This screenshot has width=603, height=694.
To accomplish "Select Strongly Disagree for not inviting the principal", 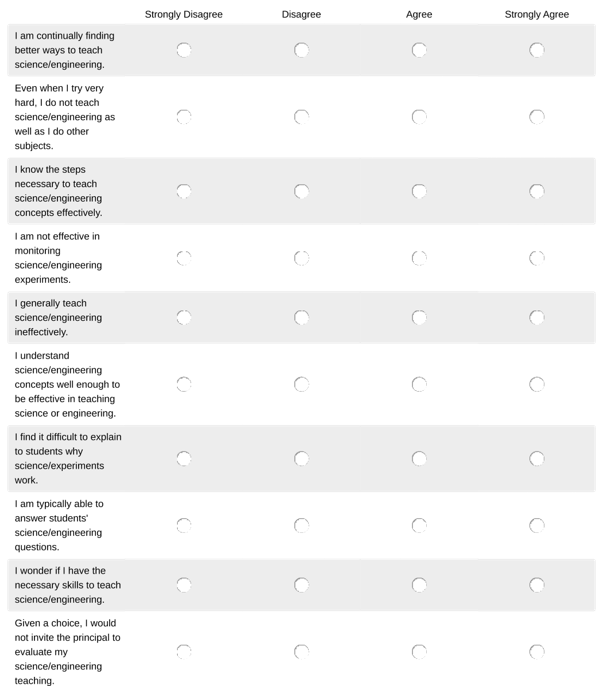I will point(183,652).
